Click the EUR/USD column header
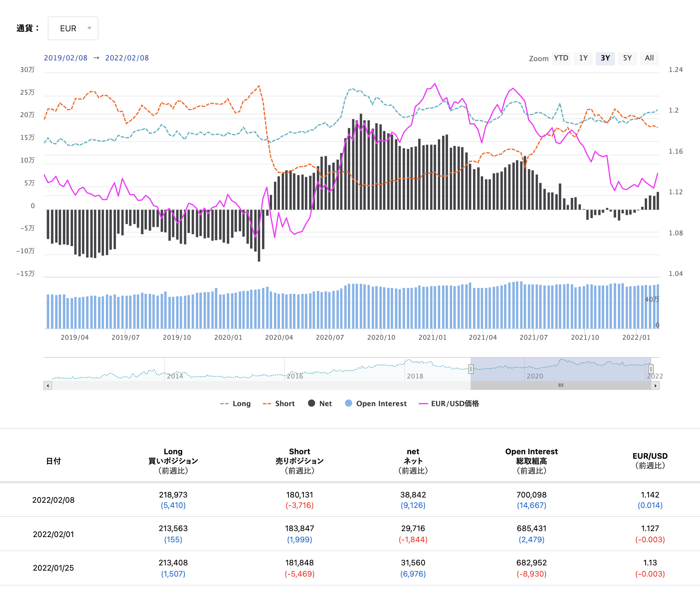This screenshot has height=590, width=700. click(650, 461)
